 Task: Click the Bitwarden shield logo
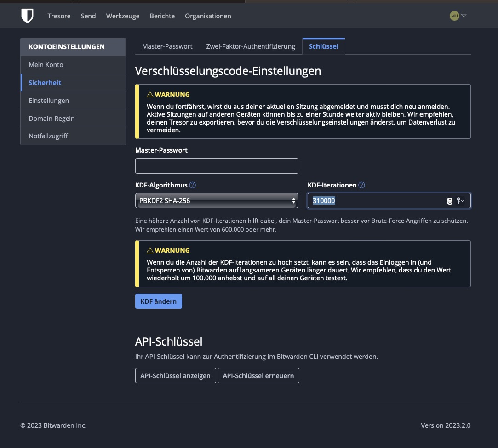(27, 16)
